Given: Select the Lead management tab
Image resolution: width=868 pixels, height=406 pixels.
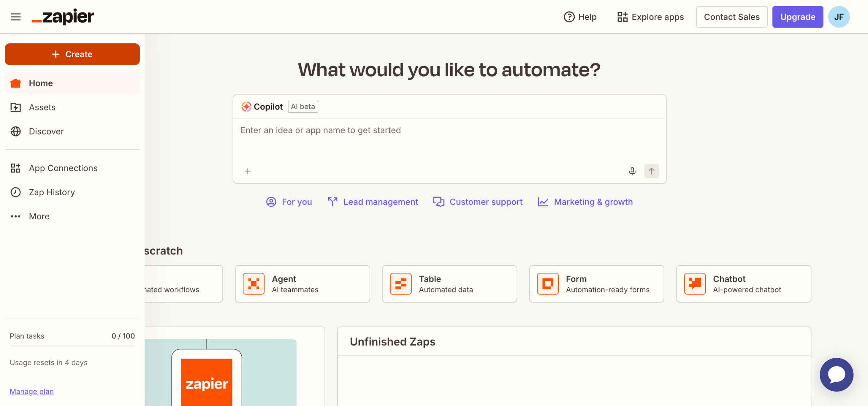Looking at the screenshot, I should 373,202.
